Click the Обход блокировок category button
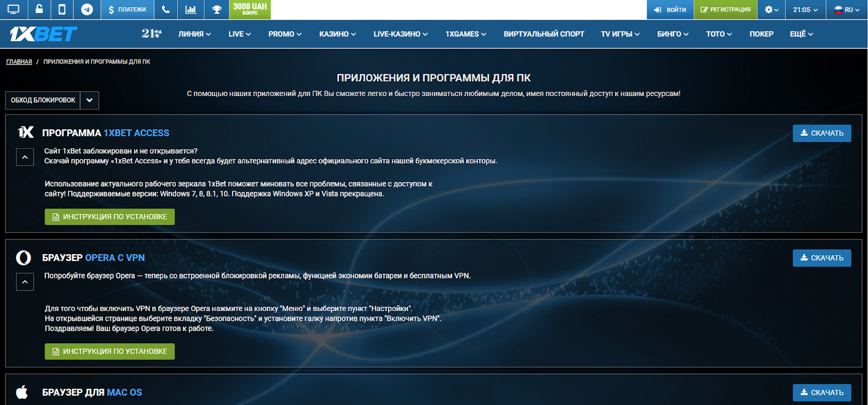Screen dimensions: 868x405 [x=43, y=100]
